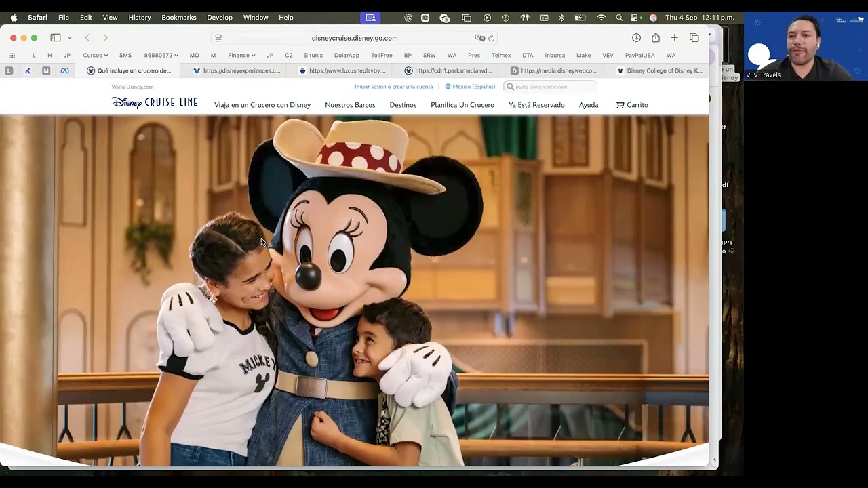Click 'Iniciar sesión o crear una cuenta'

(393, 87)
